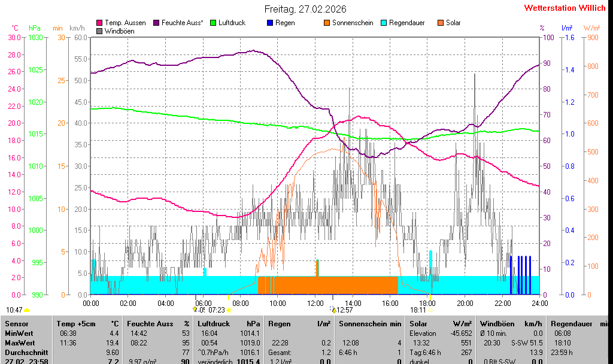Click the sun icon next to 10:47
613x364 pixels.
pos(26,310)
